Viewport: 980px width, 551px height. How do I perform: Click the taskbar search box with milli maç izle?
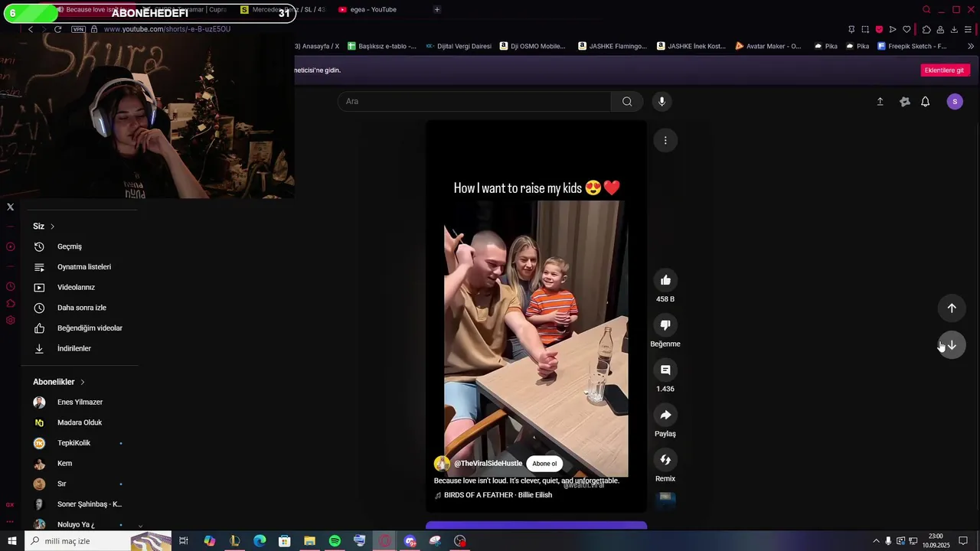pyautogui.click(x=98, y=541)
